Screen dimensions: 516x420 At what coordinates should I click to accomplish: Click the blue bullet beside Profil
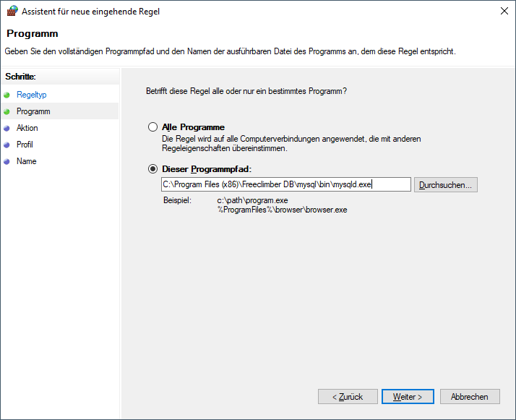tap(7, 145)
